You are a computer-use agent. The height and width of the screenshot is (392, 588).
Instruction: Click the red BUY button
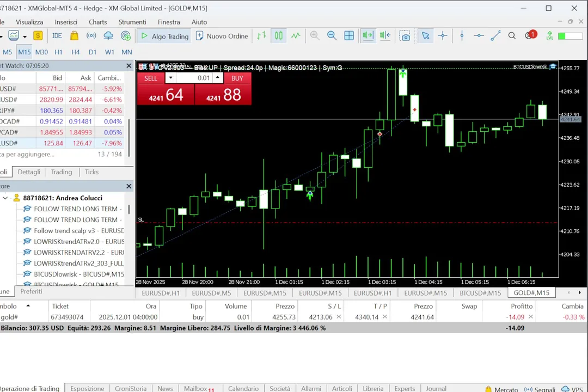click(237, 78)
